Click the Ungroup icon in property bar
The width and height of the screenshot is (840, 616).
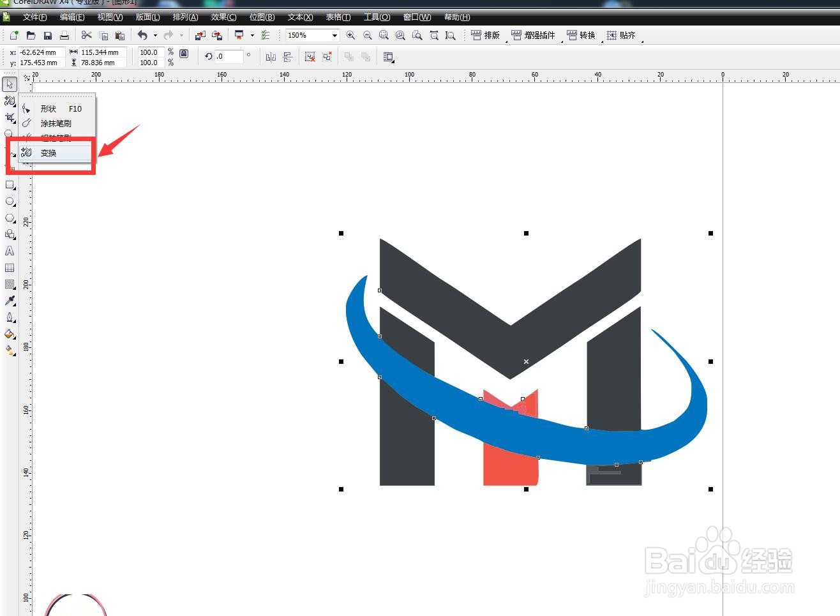(x=310, y=57)
